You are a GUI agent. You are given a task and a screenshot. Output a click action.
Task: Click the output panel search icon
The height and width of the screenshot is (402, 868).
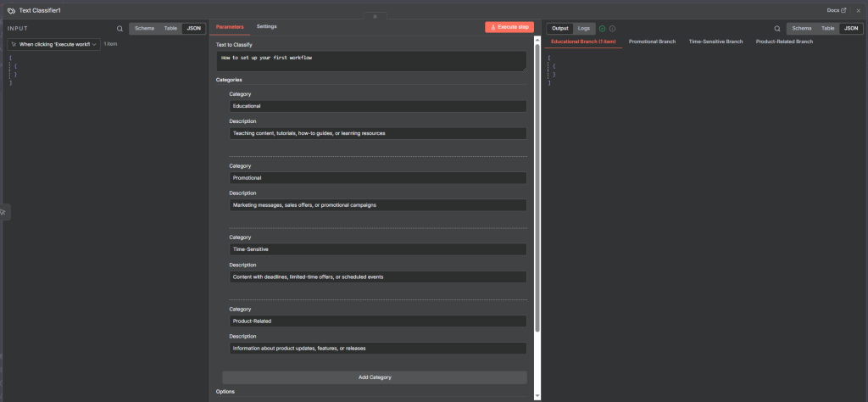pos(777,28)
